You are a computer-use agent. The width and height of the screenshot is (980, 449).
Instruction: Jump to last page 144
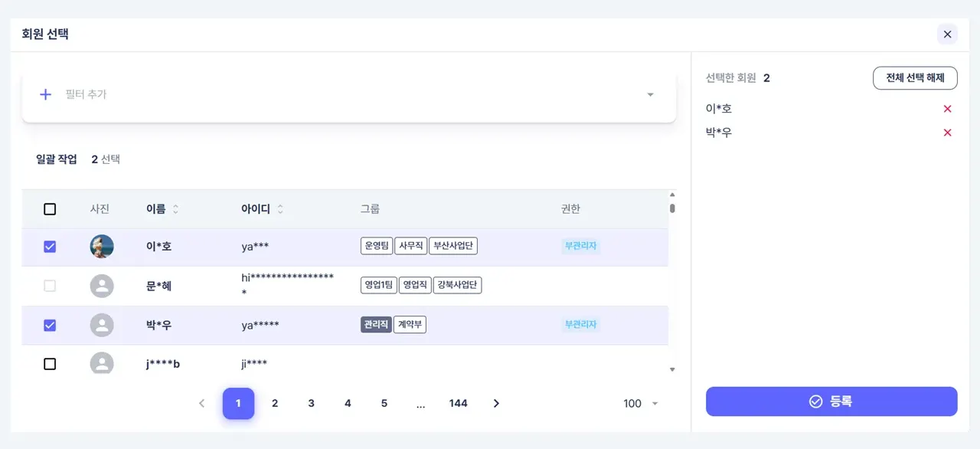click(x=458, y=403)
